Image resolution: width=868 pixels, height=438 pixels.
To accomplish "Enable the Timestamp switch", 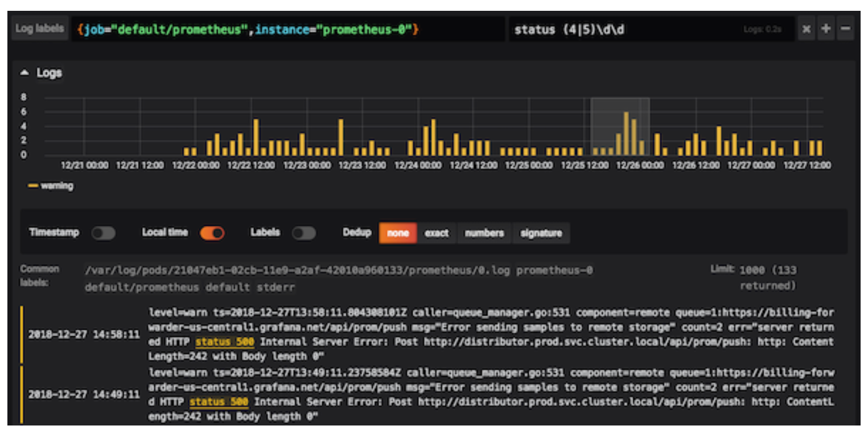I will pos(103,233).
